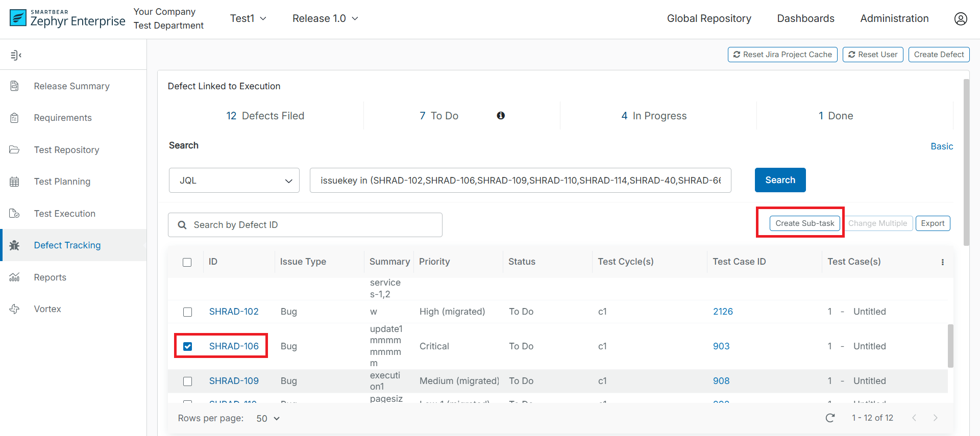Open the Test1 project dropdown

point(248,19)
